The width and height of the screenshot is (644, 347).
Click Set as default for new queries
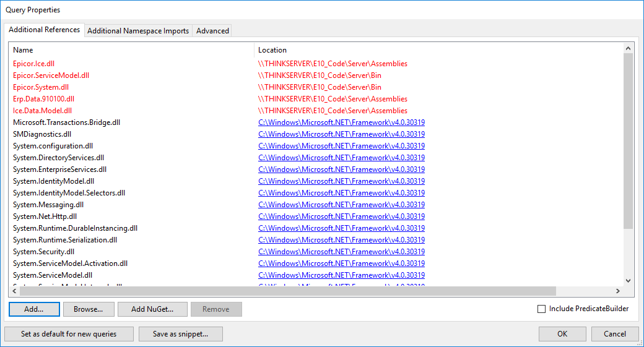tap(69, 334)
